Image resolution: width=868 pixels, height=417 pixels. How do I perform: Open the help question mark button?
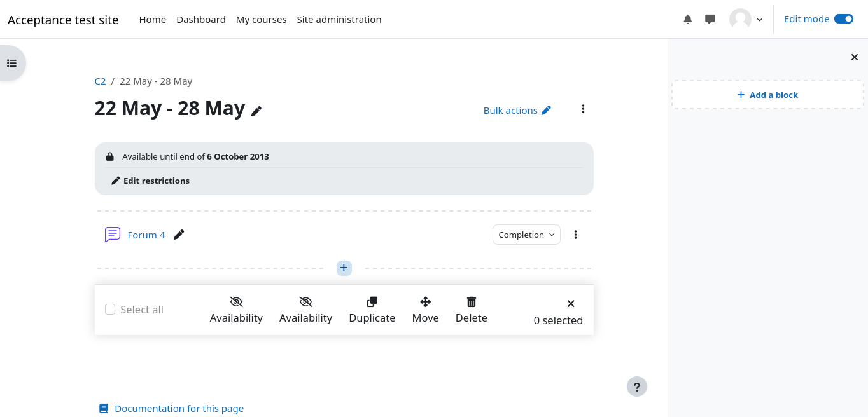pyautogui.click(x=636, y=386)
